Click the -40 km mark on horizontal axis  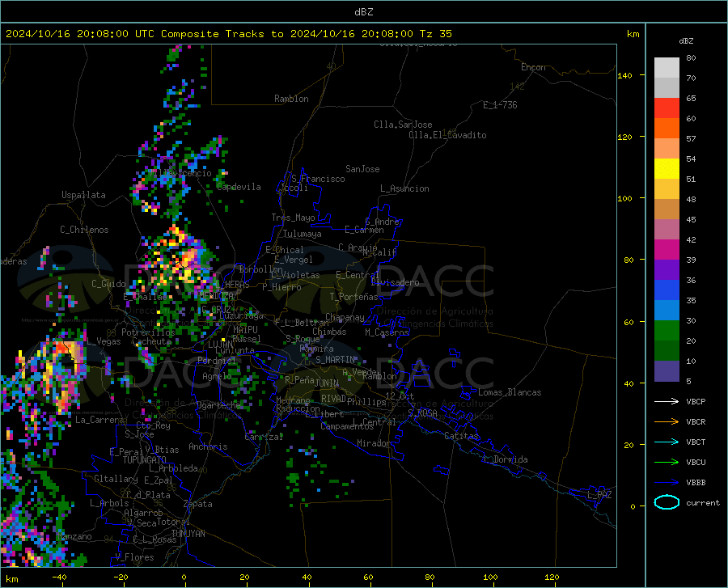click(59, 577)
